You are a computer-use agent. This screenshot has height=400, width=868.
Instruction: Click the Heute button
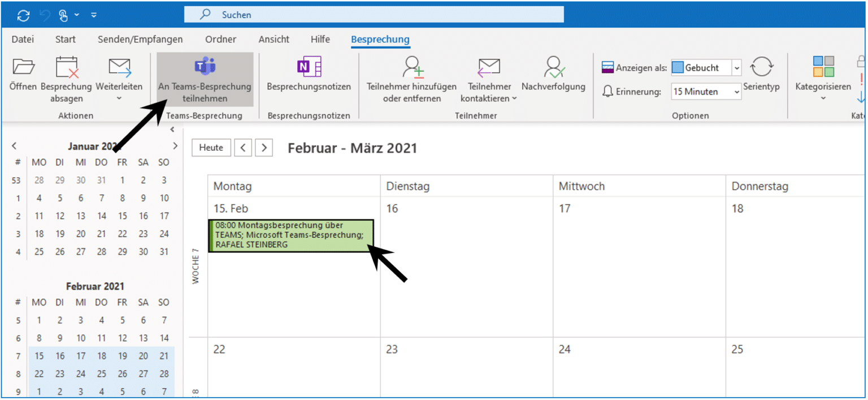click(211, 147)
